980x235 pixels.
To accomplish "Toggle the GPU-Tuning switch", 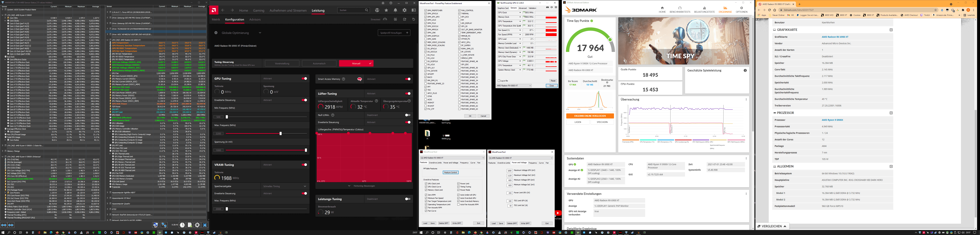I will (x=304, y=79).
